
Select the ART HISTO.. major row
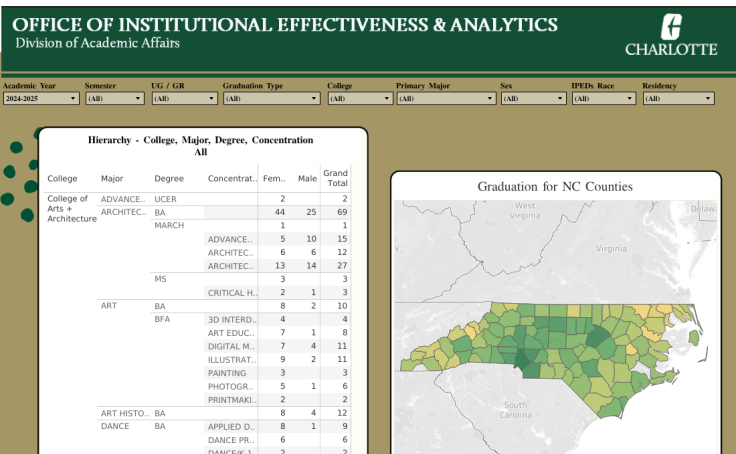pos(125,413)
